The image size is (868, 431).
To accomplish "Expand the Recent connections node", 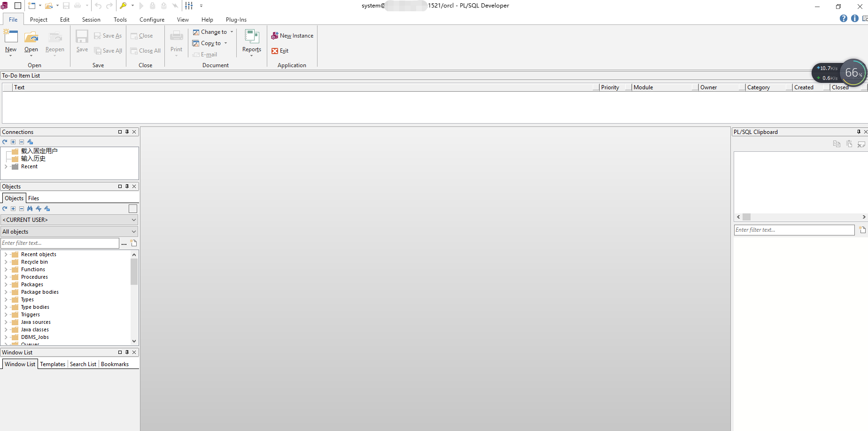I will [x=5, y=166].
